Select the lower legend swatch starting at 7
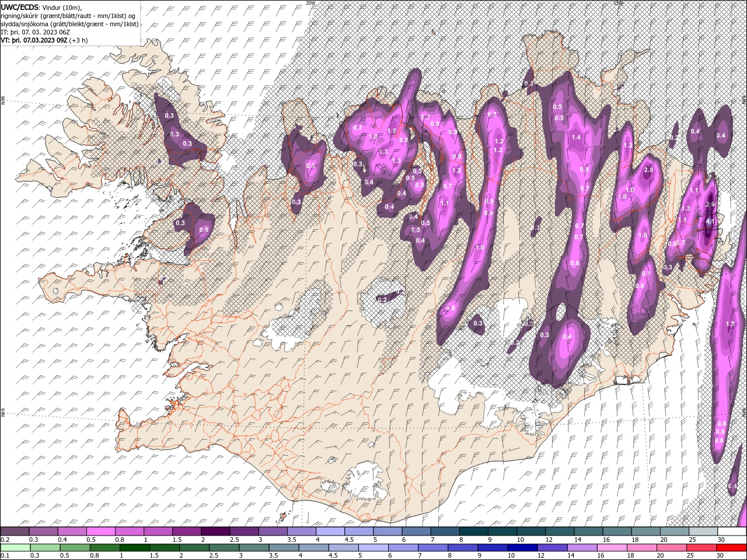 tap(433, 547)
